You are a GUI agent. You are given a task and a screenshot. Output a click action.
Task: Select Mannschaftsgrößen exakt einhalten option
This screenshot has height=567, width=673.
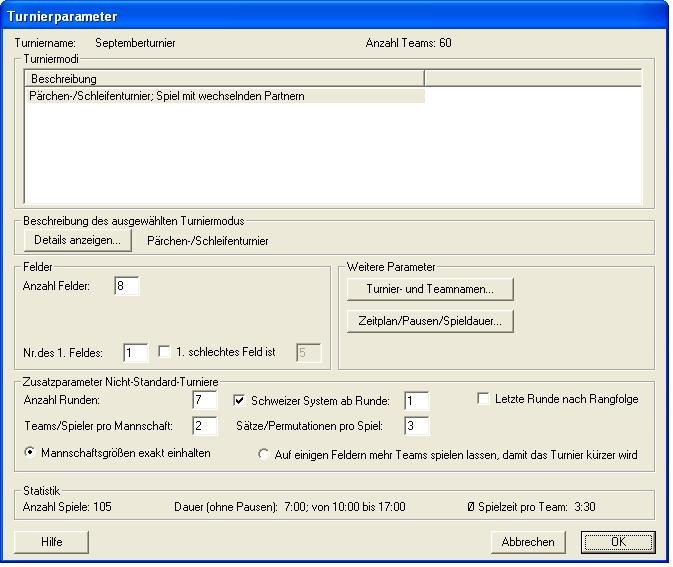30,453
